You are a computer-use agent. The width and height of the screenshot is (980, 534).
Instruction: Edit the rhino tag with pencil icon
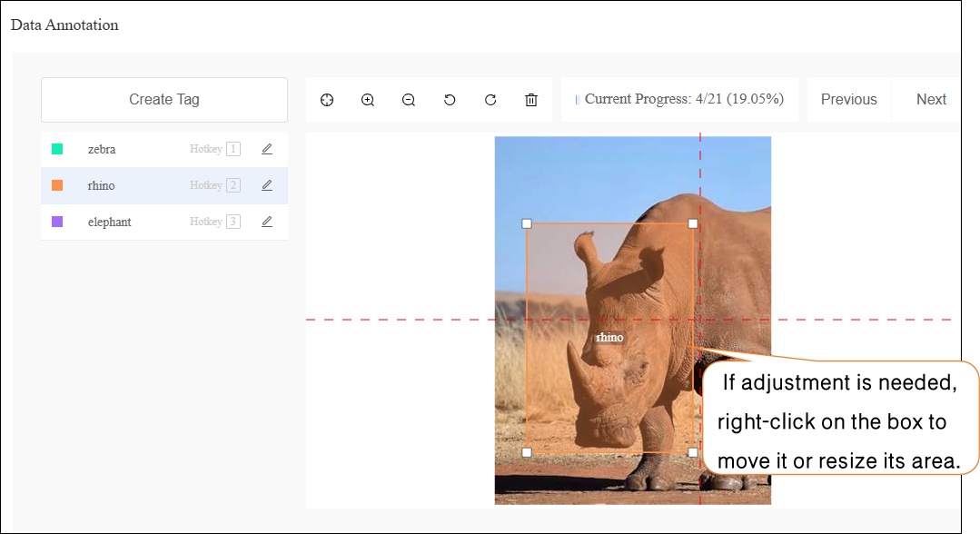[267, 185]
